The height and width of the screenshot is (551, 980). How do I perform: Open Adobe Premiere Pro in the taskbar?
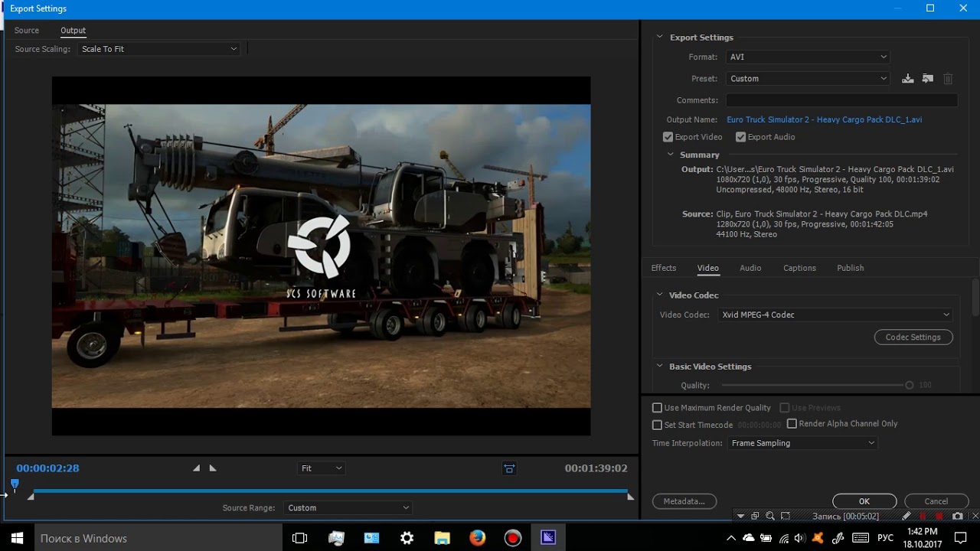(x=548, y=538)
